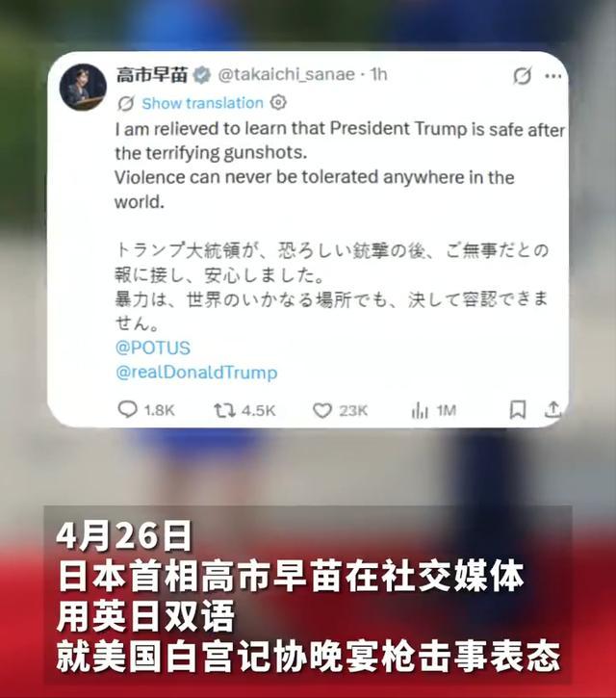Open the three-dot more options menu

[x=553, y=76]
